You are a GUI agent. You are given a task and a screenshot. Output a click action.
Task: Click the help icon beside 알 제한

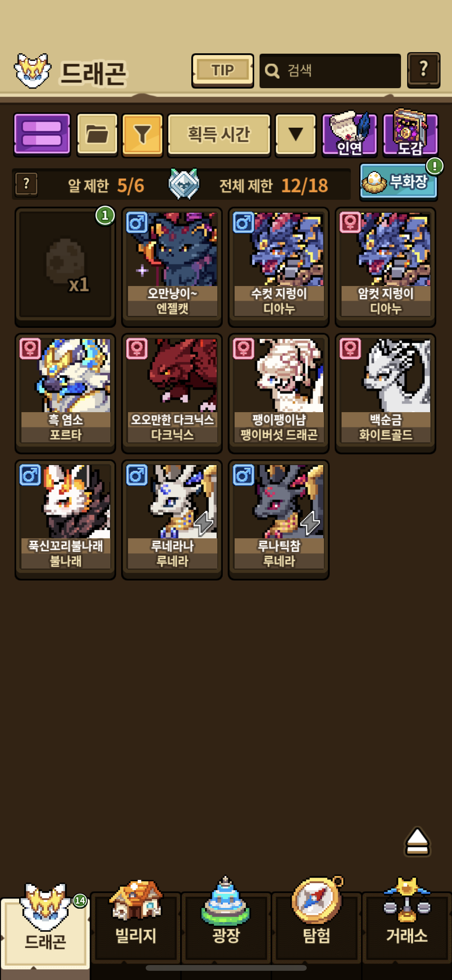pyautogui.click(x=26, y=184)
